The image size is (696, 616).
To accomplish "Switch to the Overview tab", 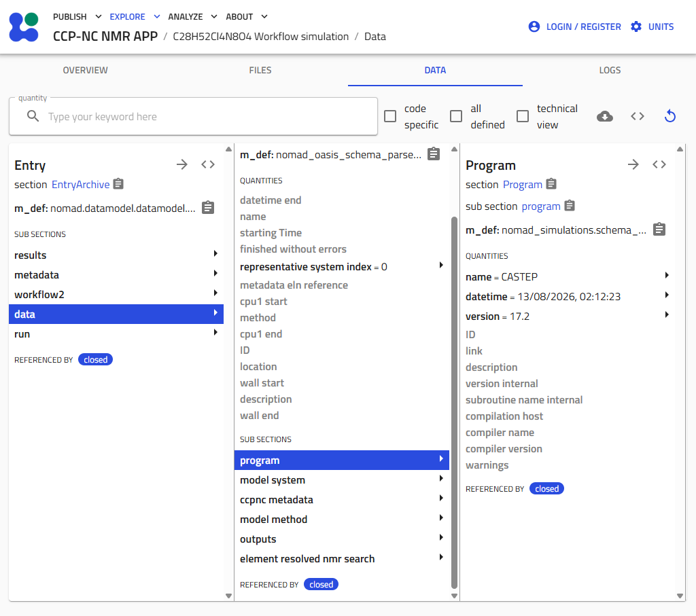I will point(85,70).
